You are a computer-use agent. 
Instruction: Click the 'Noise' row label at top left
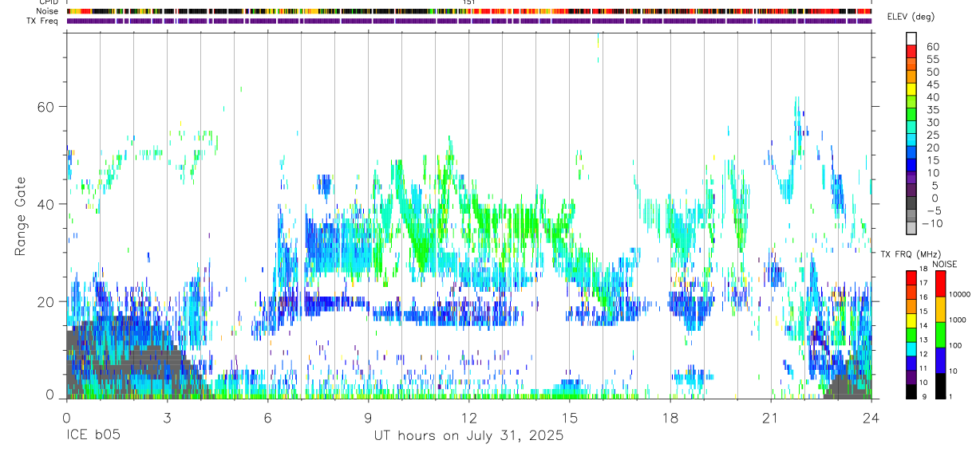tap(48, 11)
